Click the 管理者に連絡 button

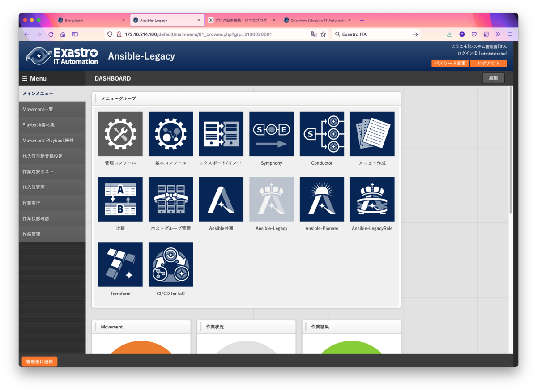coord(39,362)
